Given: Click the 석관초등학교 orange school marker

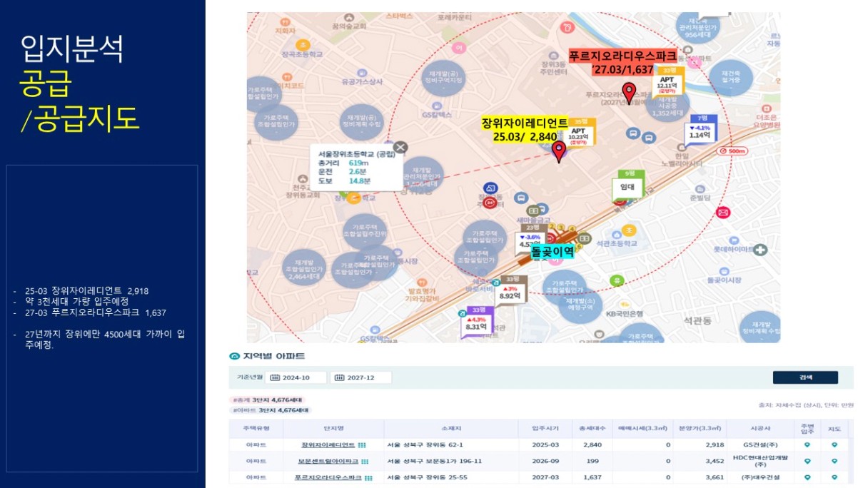Looking at the screenshot, I should point(628,230).
